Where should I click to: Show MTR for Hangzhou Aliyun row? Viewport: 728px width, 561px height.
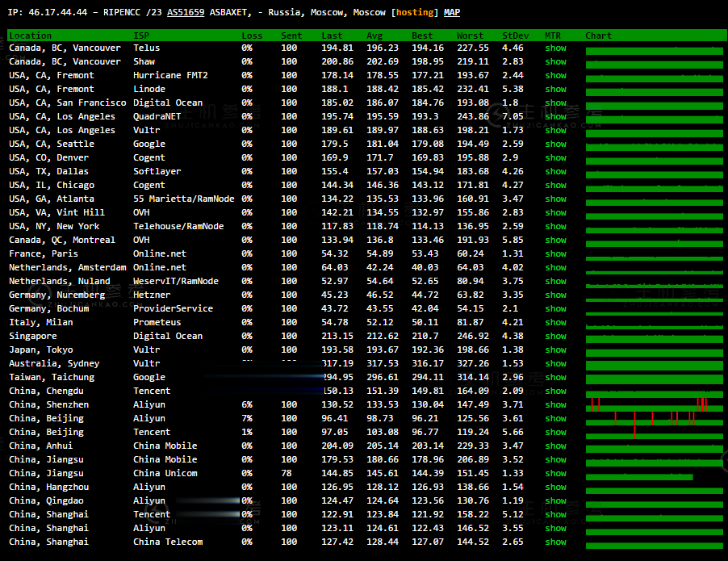556,488
